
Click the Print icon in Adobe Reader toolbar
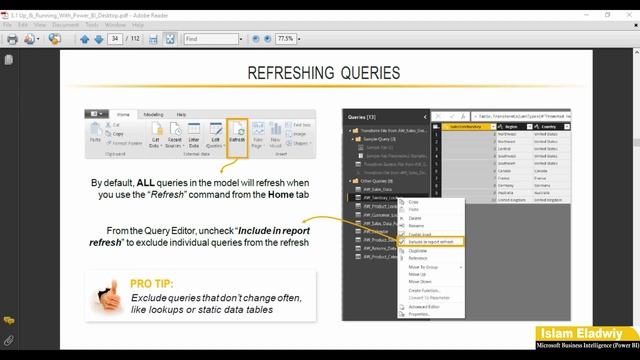12,39
